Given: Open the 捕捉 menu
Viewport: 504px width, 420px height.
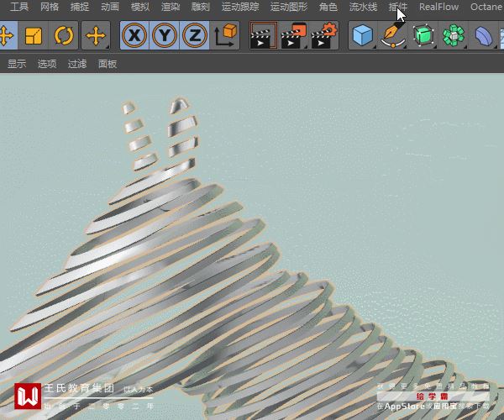Looking at the screenshot, I should (80, 7).
